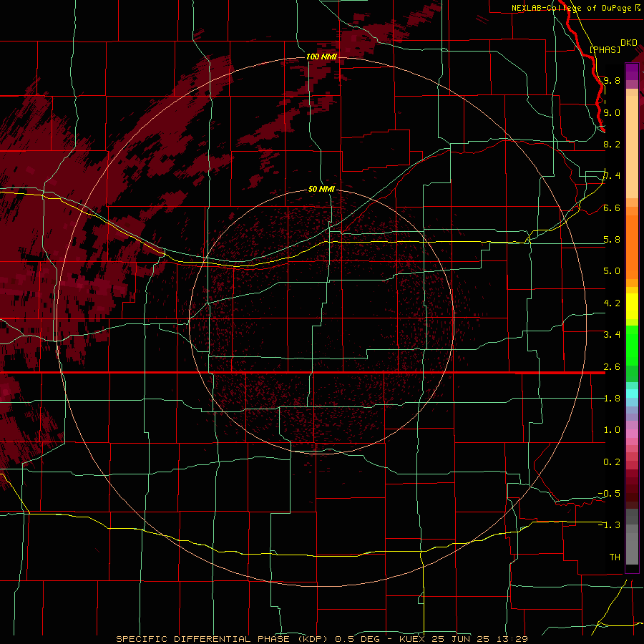
Task: Click the 4.2 color scale value
Action: (x=612, y=303)
